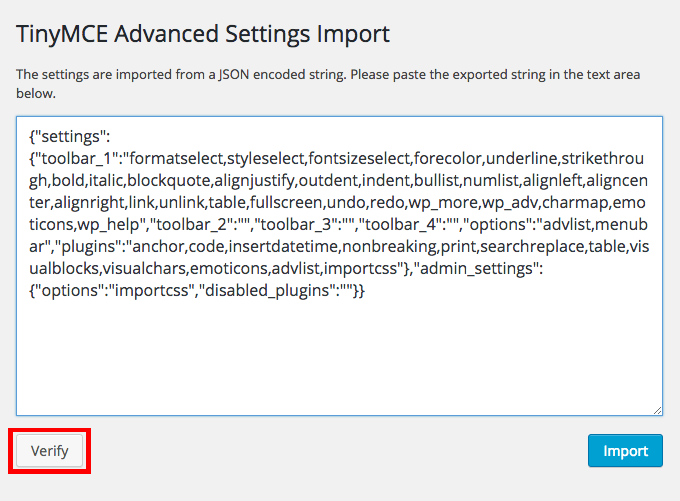Image resolution: width=680 pixels, height=501 pixels.
Task: Place cursor after the closing braces of the JSON
Action: pyautogui.click(x=366, y=290)
